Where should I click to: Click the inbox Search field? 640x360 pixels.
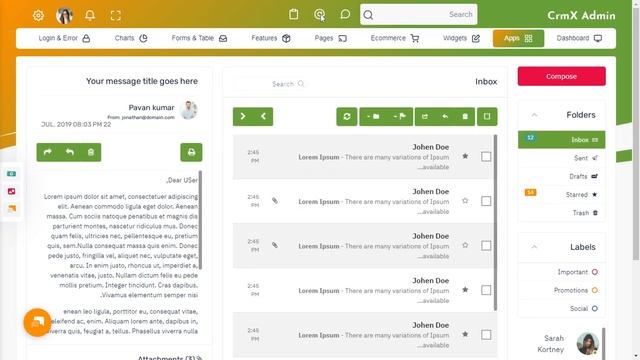(269, 84)
